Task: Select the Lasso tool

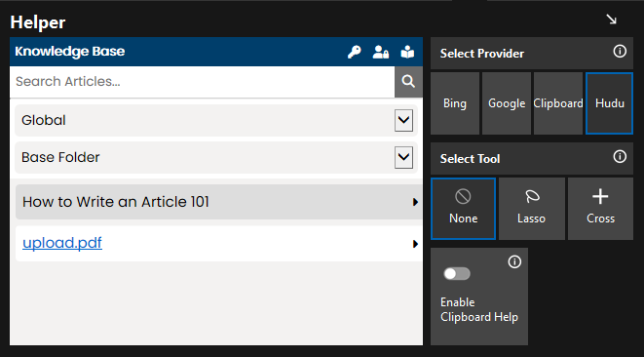Action: pos(531,209)
